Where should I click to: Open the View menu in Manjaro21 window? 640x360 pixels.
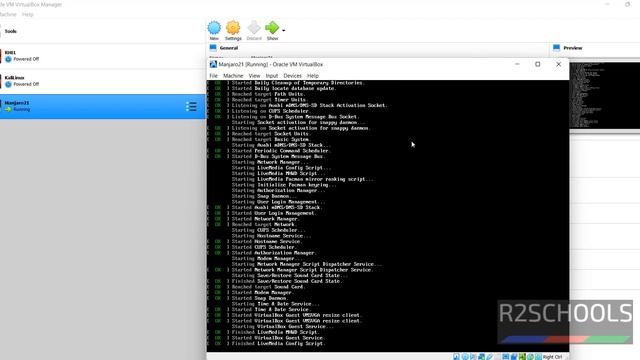click(x=254, y=76)
